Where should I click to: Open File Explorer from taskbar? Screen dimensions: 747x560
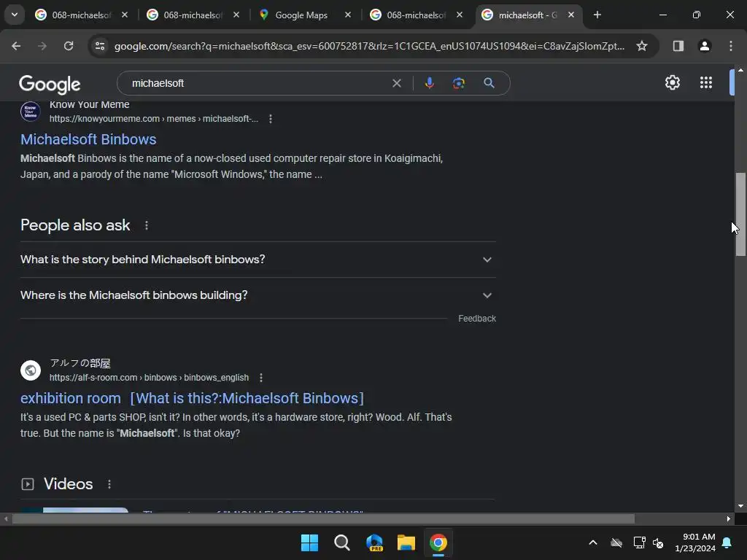coord(406,542)
